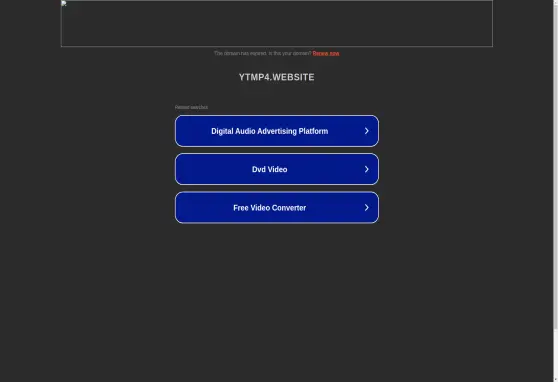Open the Dvd Video related search
Screen dimensions: 558x382
(277, 169)
